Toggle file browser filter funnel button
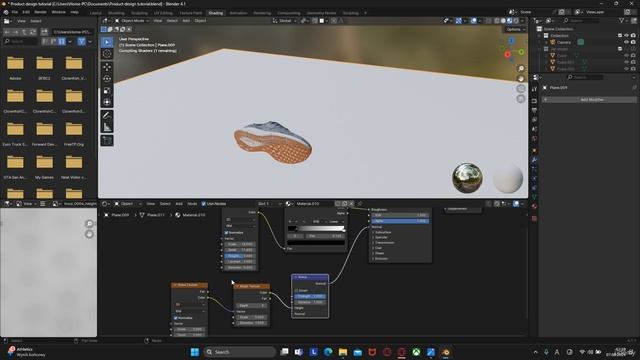Screen dimensions: 640x360 point(82,41)
